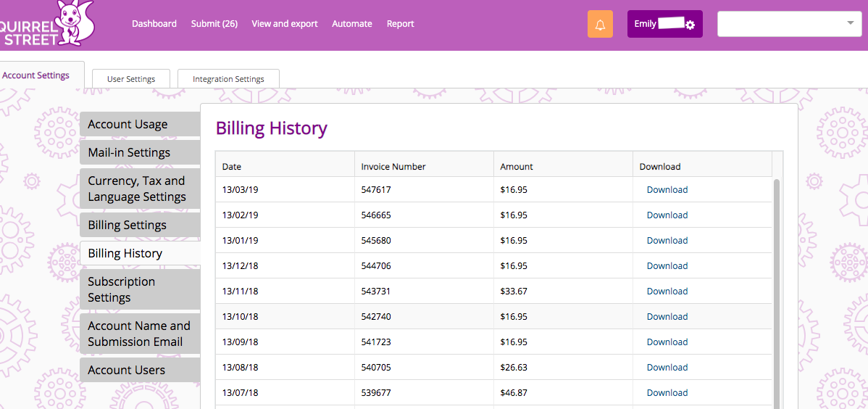This screenshot has height=409, width=868.
Task: Open Account Usage section
Action: 140,124
